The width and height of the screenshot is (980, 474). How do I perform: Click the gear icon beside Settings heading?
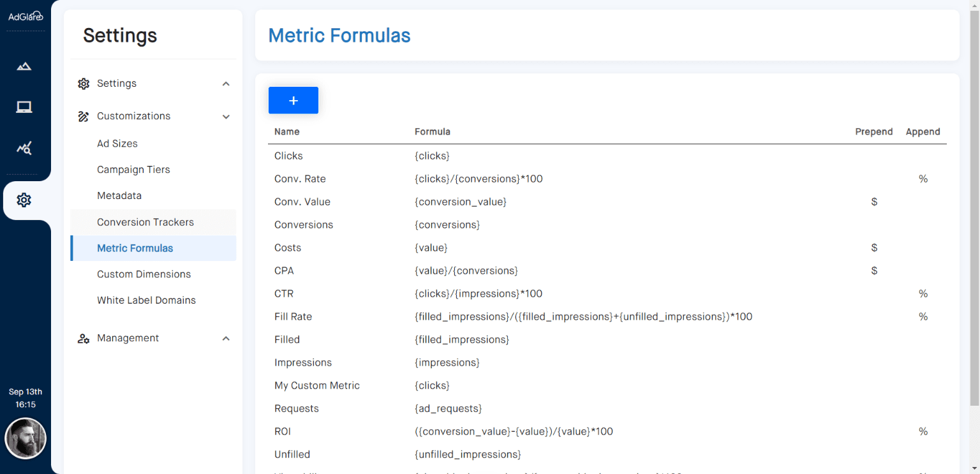(84, 83)
